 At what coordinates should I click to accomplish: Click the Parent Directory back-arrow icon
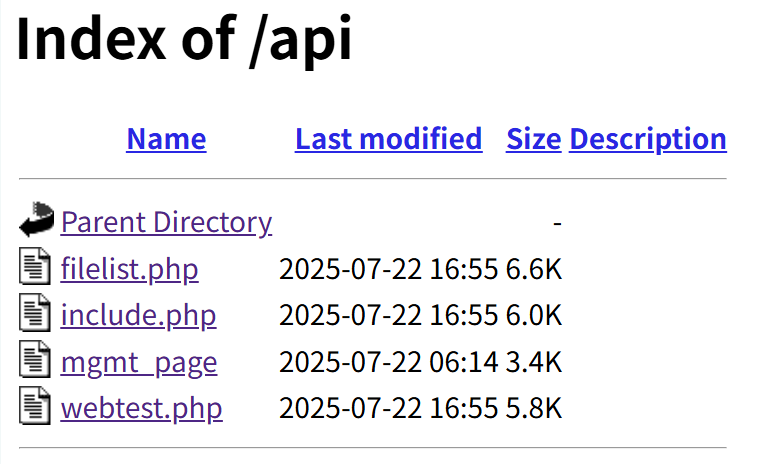(36, 220)
